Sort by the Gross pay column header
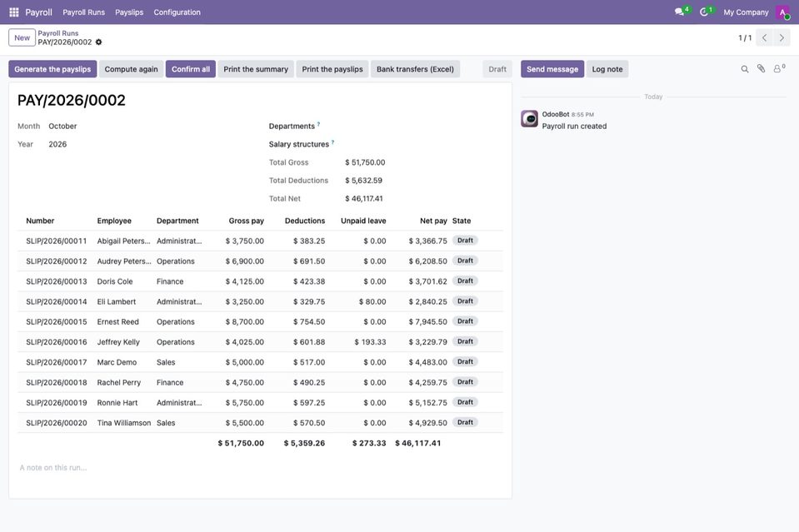 click(246, 221)
